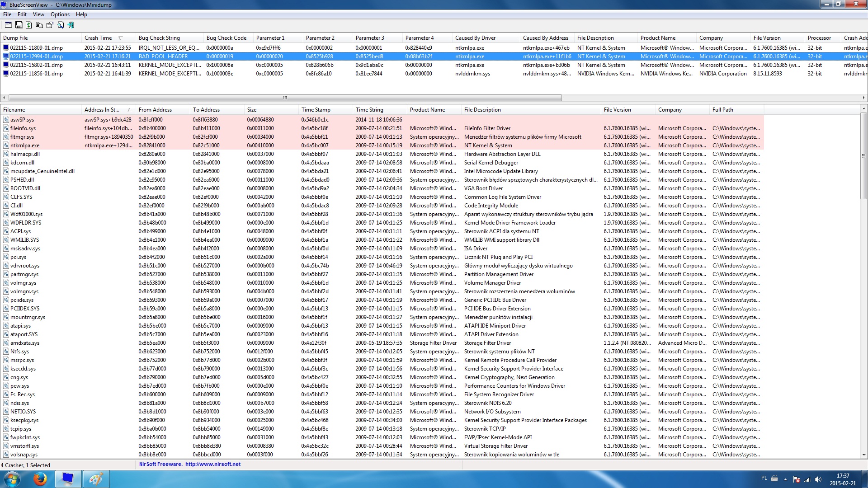Click the Find magnifier toolbar icon
This screenshot has width=868, height=488.
pyautogui.click(x=61, y=25)
